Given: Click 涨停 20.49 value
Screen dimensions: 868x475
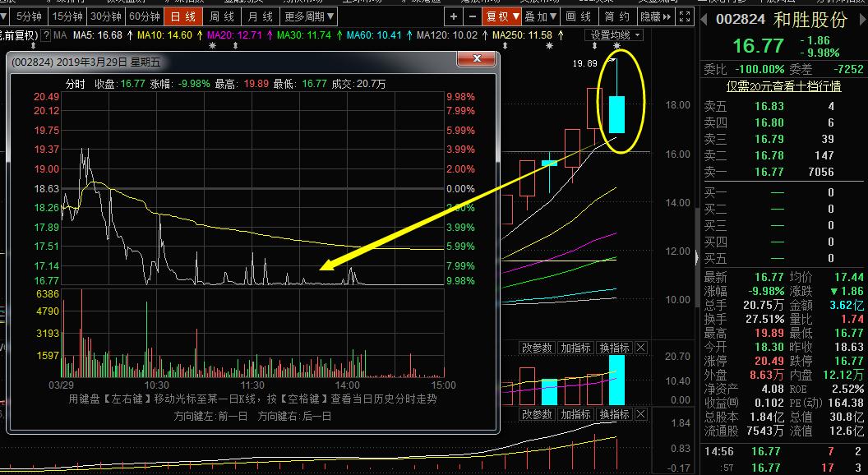Looking at the screenshot, I should coord(769,361).
